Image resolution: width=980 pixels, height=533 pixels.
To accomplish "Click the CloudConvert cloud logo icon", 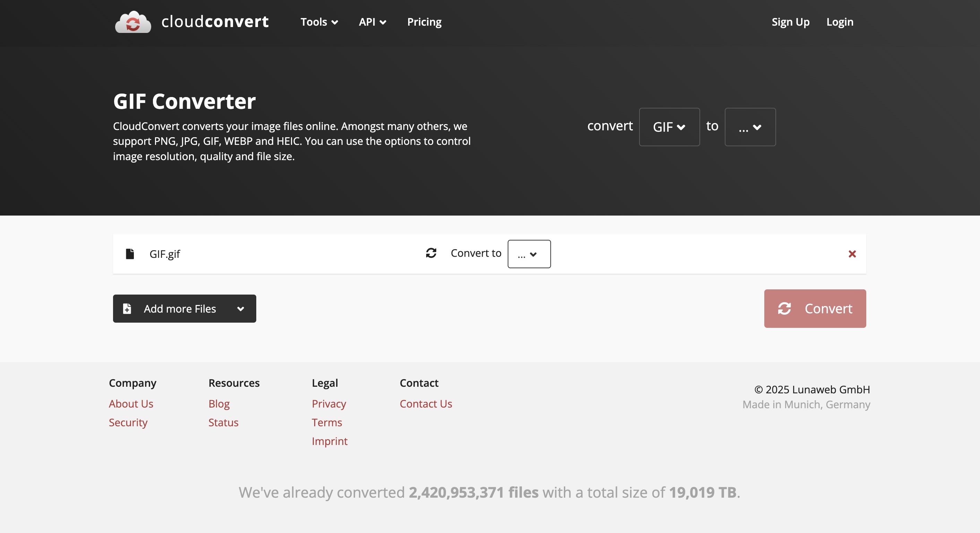I will [x=133, y=22].
